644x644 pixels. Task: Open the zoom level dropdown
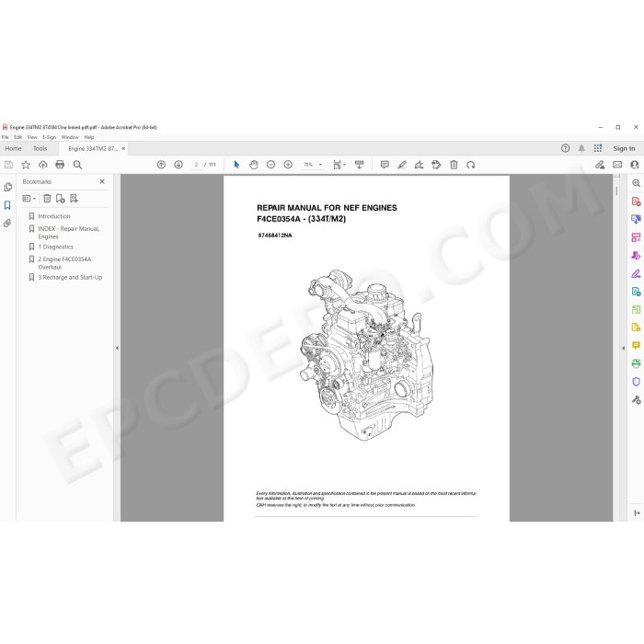[x=313, y=165]
